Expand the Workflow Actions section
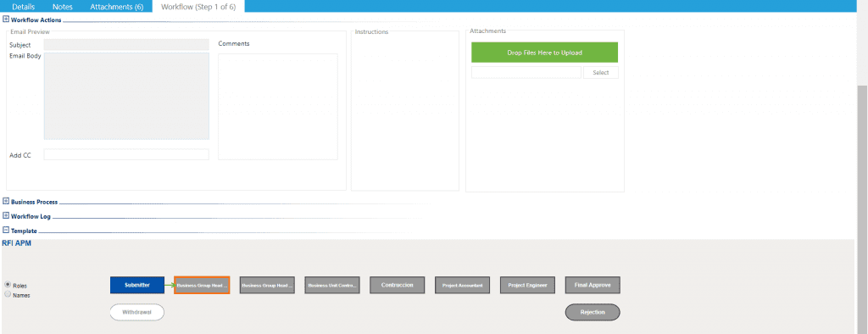This screenshot has width=868, height=334. pyautogui.click(x=6, y=19)
